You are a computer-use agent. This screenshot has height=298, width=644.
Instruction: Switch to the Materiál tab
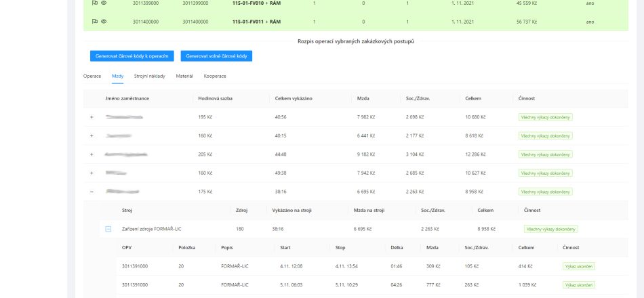[x=184, y=77]
